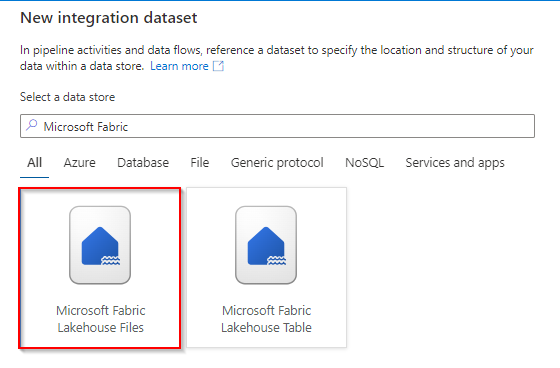Select the Microsoft Fabric Lakehouse Table icon
The width and height of the screenshot is (560, 368).
pos(266,245)
